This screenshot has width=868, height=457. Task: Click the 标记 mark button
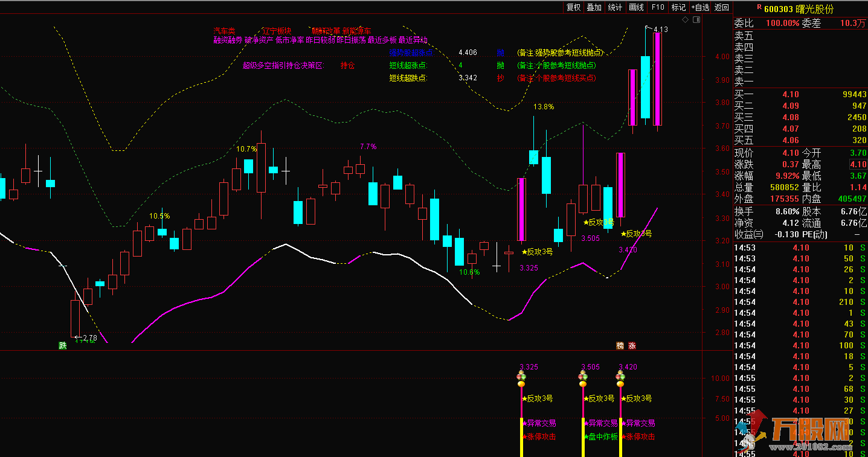point(678,7)
